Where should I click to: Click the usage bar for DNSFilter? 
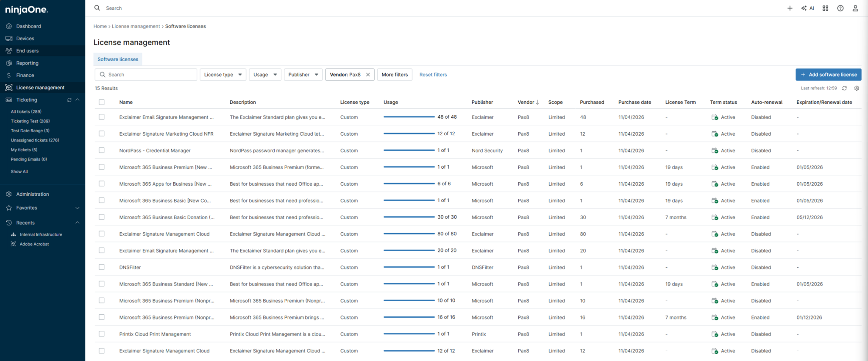[x=409, y=267]
